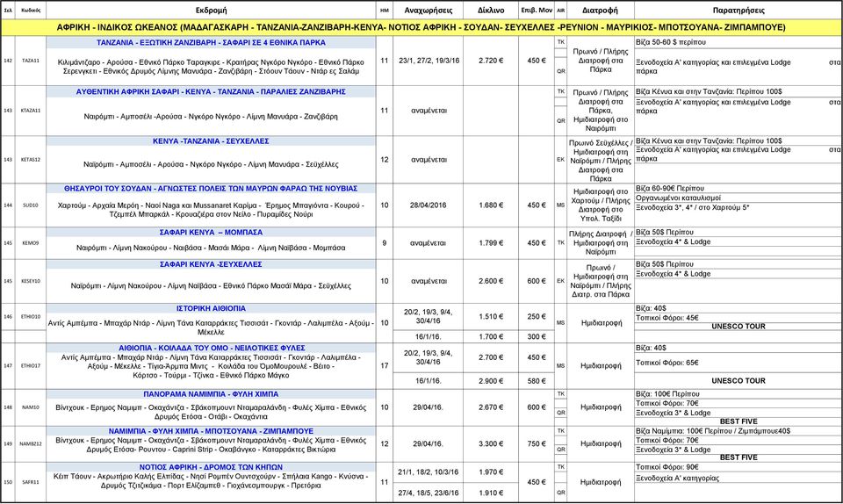Click the 'Διατροφή' column header
Screen dimensions: 843x504
click(x=600, y=11)
